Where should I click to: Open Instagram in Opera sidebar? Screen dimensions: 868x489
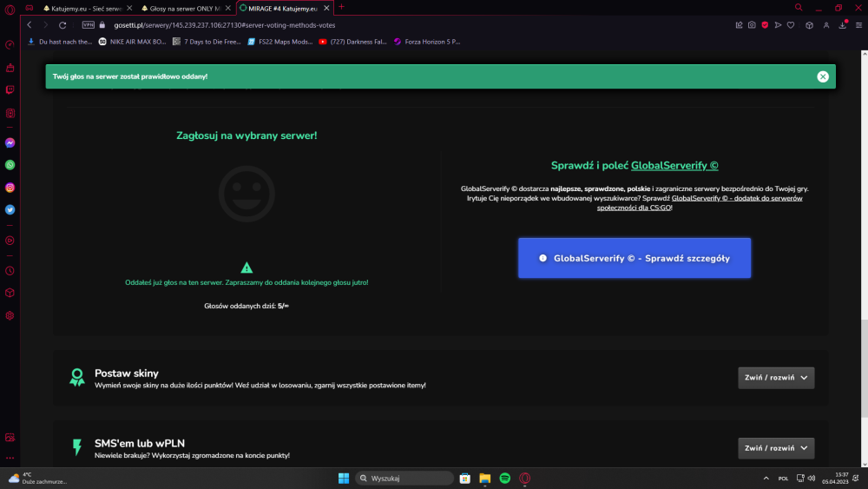(10, 188)
